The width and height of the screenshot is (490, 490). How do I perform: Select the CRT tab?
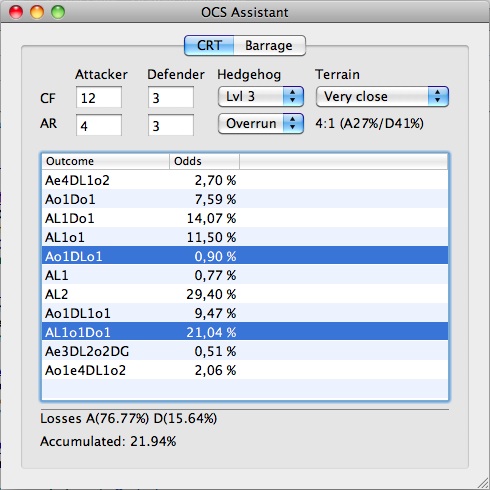pyautogui.click(x=209, y=46)
